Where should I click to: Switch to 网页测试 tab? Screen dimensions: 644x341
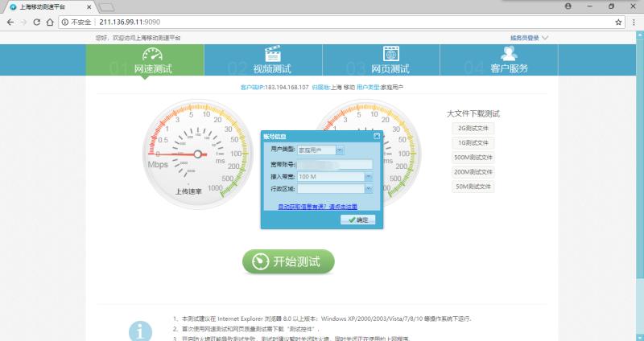point(381,60)
